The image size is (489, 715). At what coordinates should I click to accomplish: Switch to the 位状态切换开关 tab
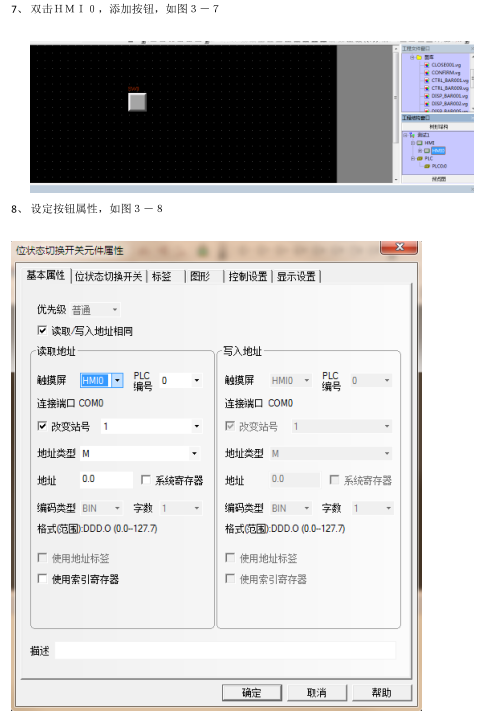pos(109,276)
